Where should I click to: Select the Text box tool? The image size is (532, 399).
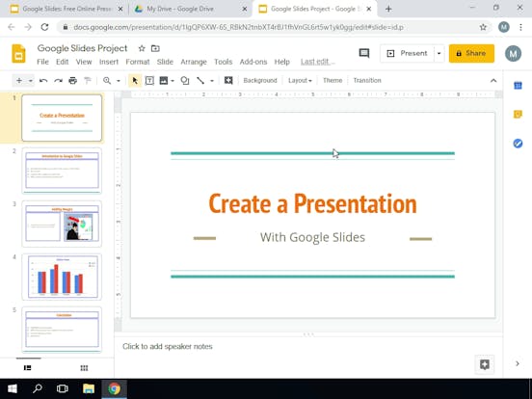click(149, 80)
